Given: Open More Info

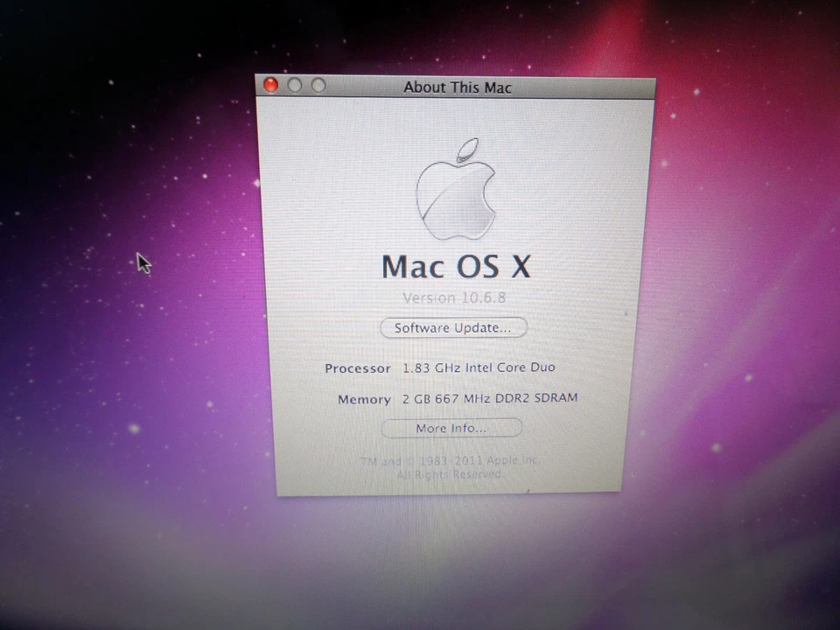Looking at the screenshot, I should 451,428.
